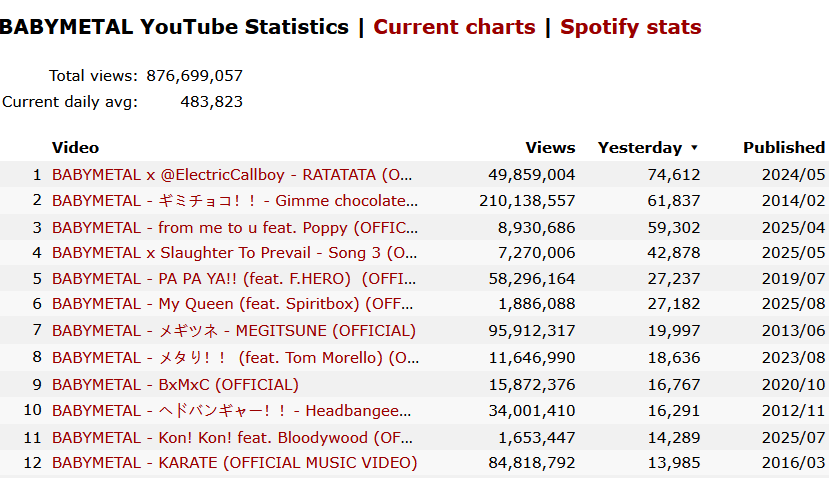The width and height of the screenshot is (838, 493).
Task: Open the Tom Morello collaboration video link
Action: tap(235, 357)
